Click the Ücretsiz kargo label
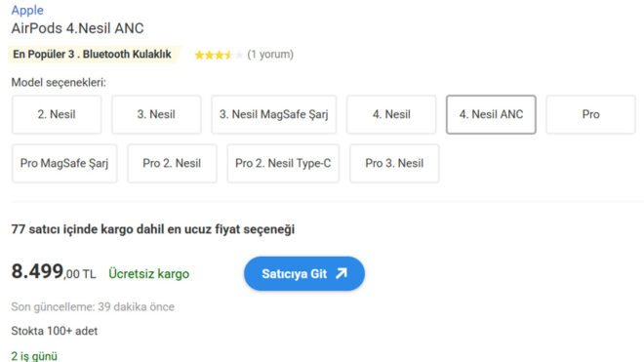 (x=148, y=273)
